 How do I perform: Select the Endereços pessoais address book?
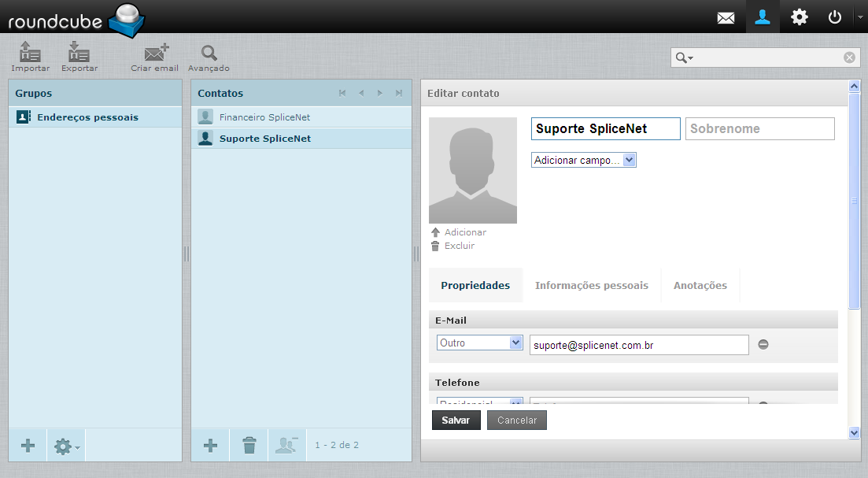(x=95, y=117)
